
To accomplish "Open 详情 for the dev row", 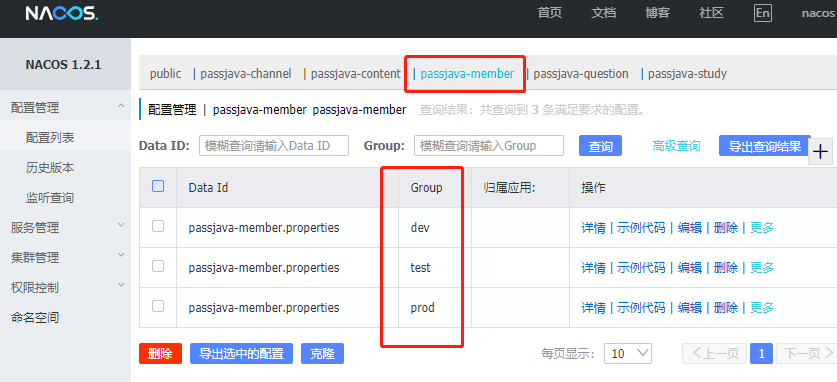I will click(x=593, y=228).
